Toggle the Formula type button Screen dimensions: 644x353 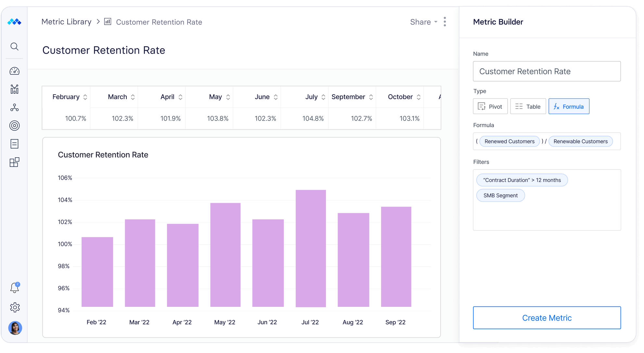568,106
